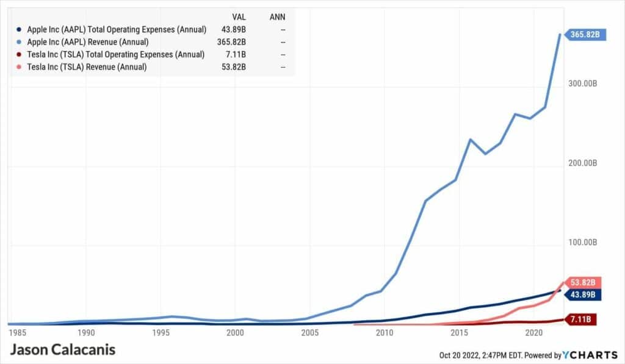Select the Tesla Inc Revenue legend label
Screen dimensions: 625x364
pyautogui.click(x=87, y=67)
